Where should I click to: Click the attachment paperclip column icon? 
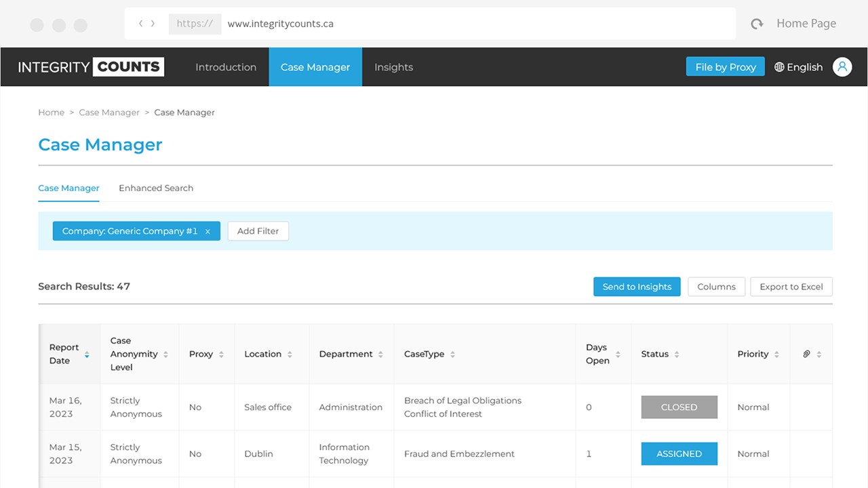tap(806, 354)
